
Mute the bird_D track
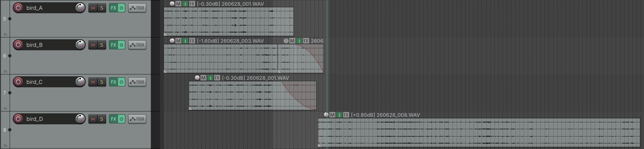[93, 119]
